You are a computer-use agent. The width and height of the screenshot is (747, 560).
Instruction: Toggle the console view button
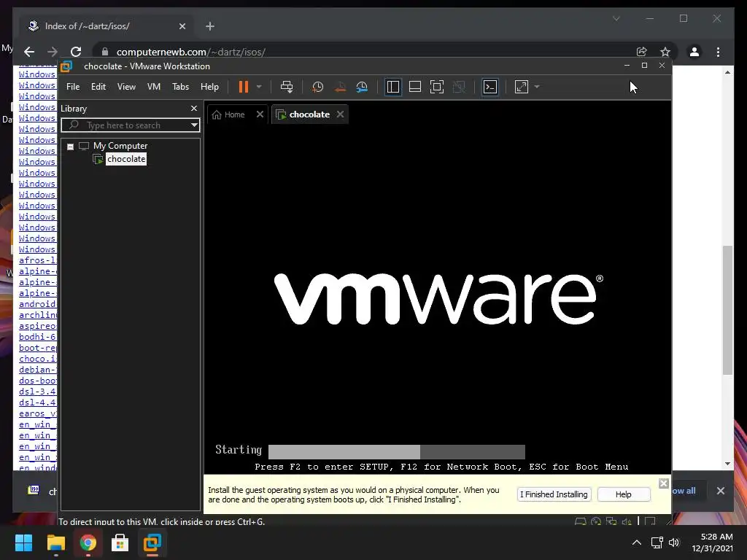click(x=490, y=87)
